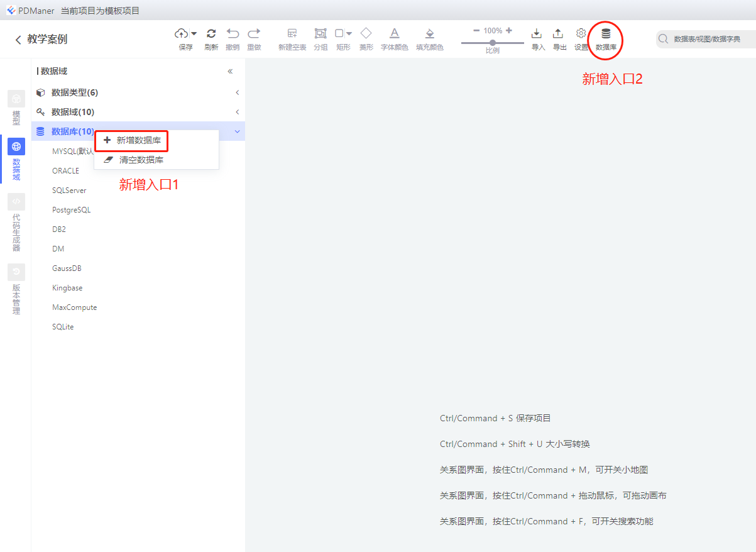
Task: Switch to the Code Generator (代码生成器) tab
Action: pos(16,223)
